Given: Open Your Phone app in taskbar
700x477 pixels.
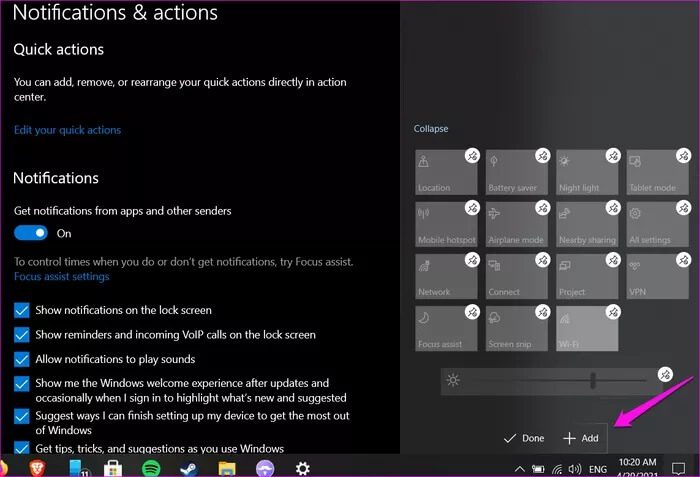Looking at the screenshot, I should [x=78, y=468].
